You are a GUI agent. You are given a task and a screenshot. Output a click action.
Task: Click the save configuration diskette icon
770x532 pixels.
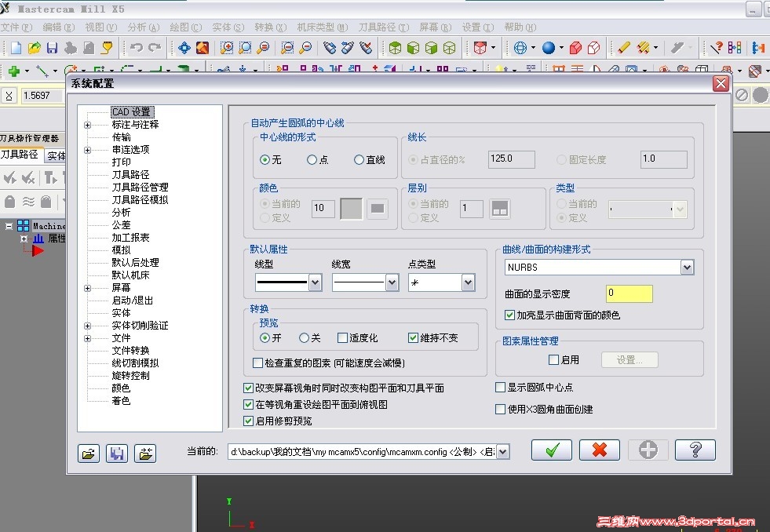point(117,454)
